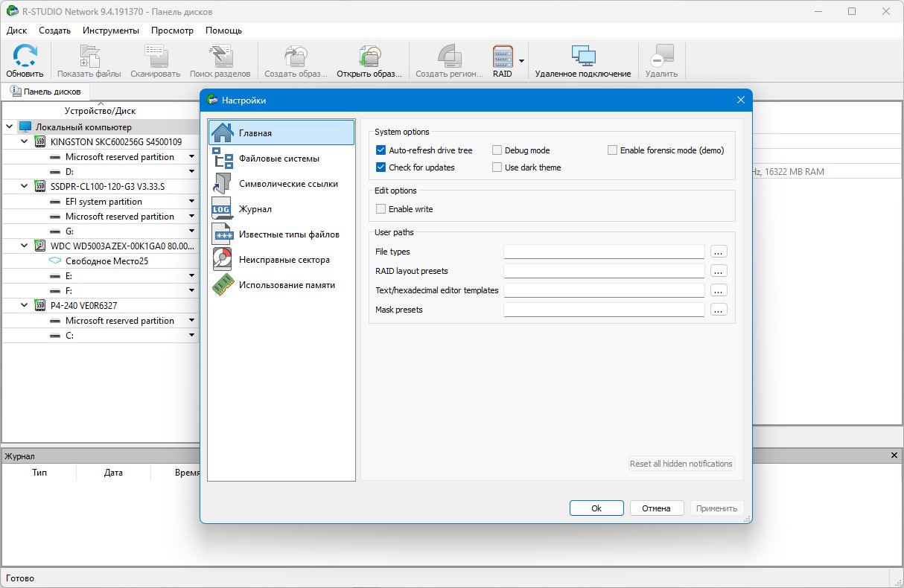Click the Тип column header in Журнал
Image resolution: width=904 pixels, height=588 pixels.
coord(39,473)
